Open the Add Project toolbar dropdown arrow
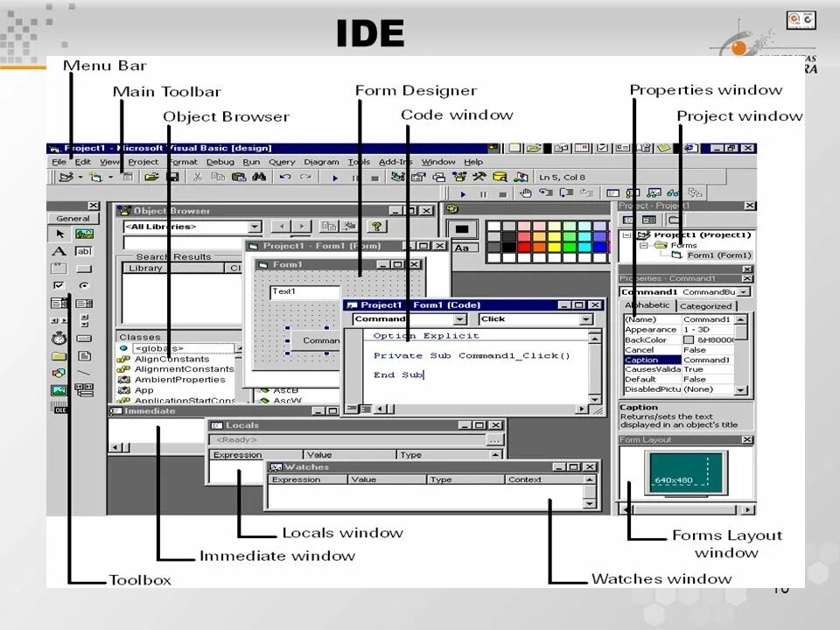Viewport: 840px width, 630px height. 80,177
